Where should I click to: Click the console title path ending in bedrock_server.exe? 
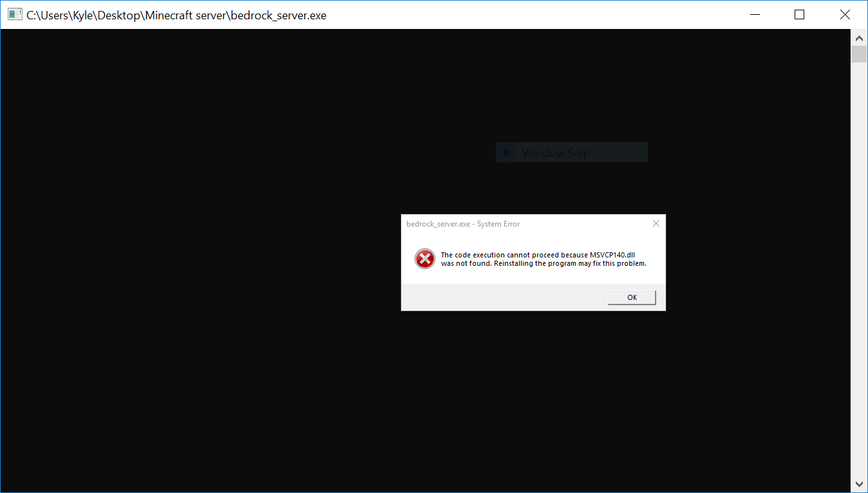(x=176, y=15)
